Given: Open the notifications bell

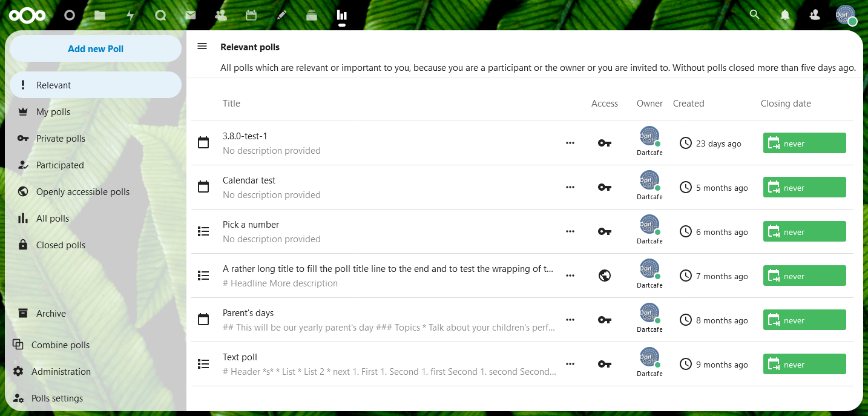Looking at the screenshot, I should tap(785, 15).
